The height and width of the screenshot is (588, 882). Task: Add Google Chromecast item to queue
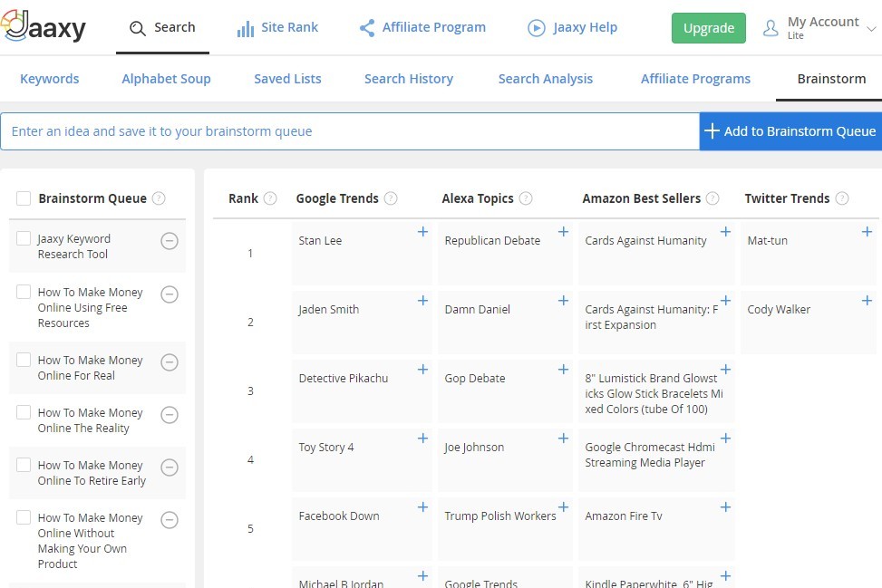(x=725, y=439)
